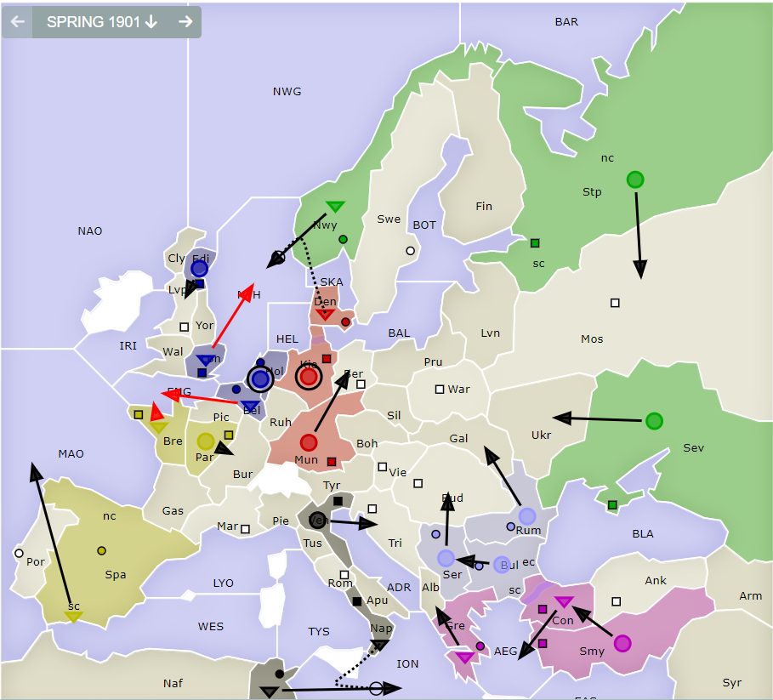Click the BAR sea label
Viewport: 773px width, 700px height.
coord(566,22)
